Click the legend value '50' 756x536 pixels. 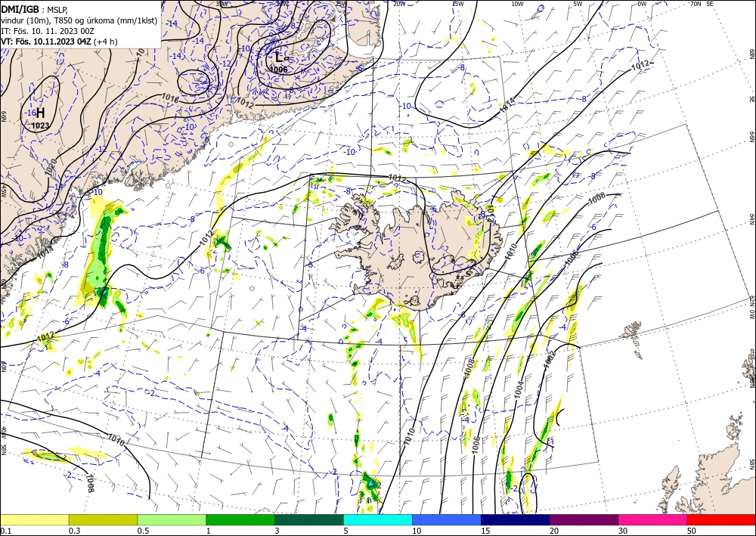click(x=692, y=531)
